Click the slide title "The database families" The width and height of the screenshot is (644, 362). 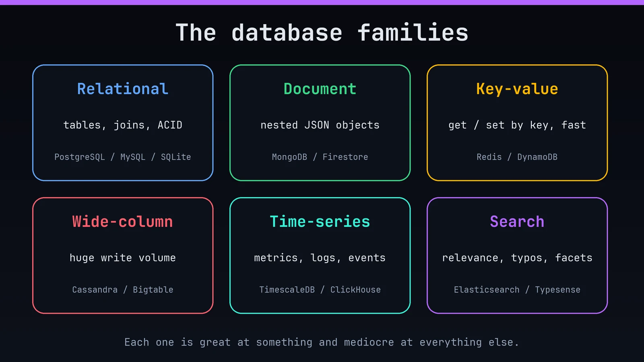point(322,33)
